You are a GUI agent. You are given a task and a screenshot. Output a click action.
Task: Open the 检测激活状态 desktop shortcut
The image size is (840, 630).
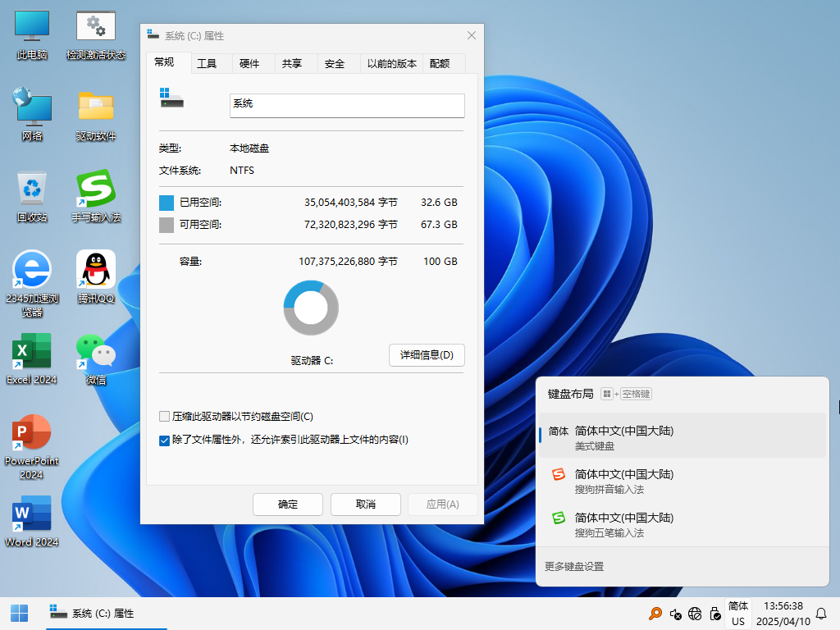pos(96,34)
